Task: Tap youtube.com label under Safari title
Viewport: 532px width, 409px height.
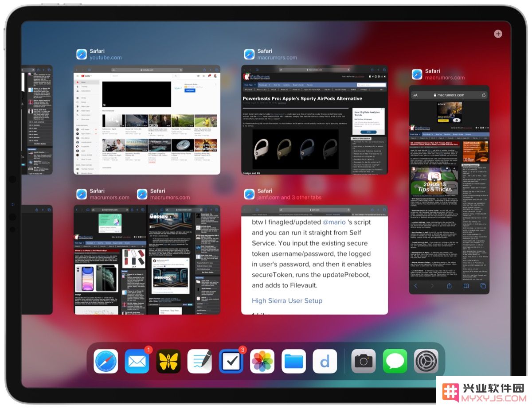Action: [x=106, y=58]
